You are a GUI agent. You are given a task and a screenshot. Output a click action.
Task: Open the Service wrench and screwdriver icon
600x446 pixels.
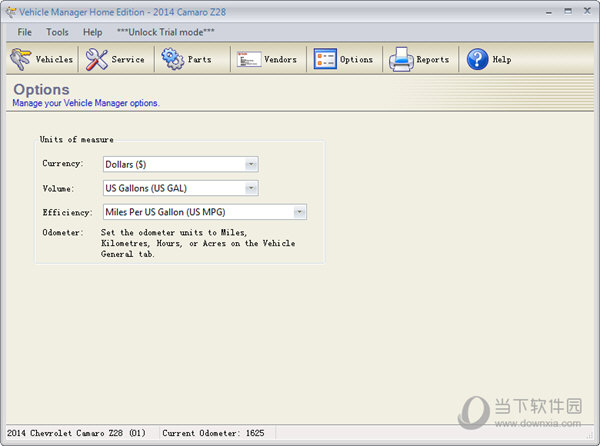click(96, 59)
